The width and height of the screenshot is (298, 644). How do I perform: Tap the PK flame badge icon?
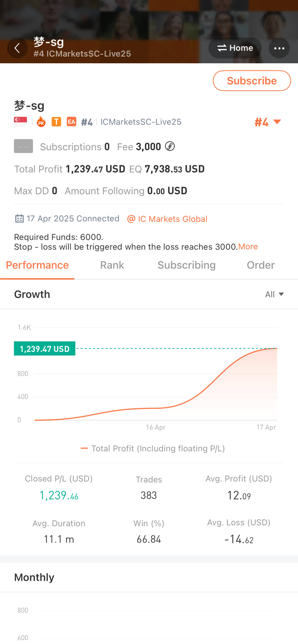(x=41, y=122)
